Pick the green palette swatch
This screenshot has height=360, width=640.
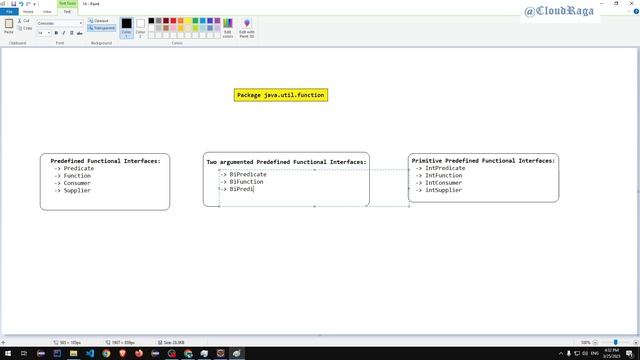pyautogui.click(x=196, y=20)
